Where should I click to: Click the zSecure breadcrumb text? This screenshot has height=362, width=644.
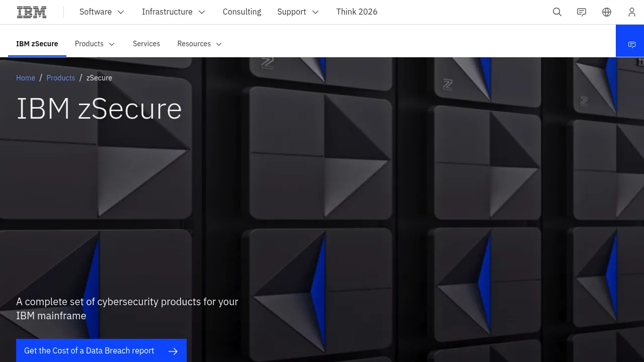[x=99, y=78]
